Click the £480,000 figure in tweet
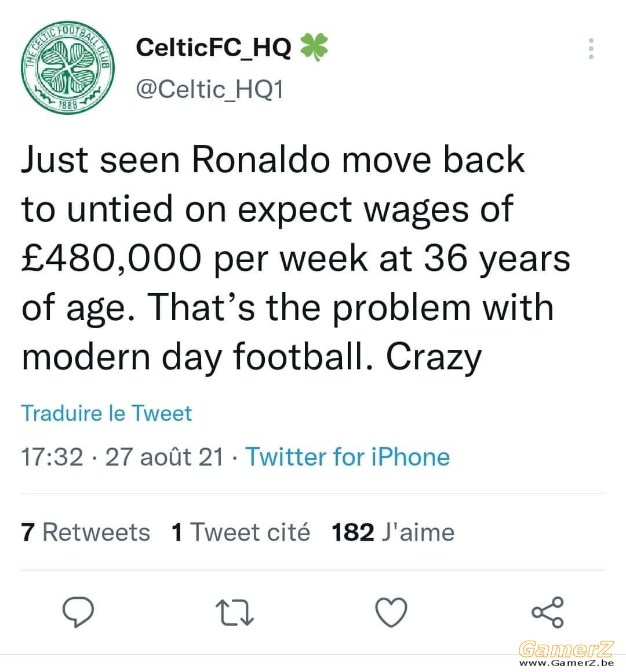626x672 pixels. click(111, 259)
